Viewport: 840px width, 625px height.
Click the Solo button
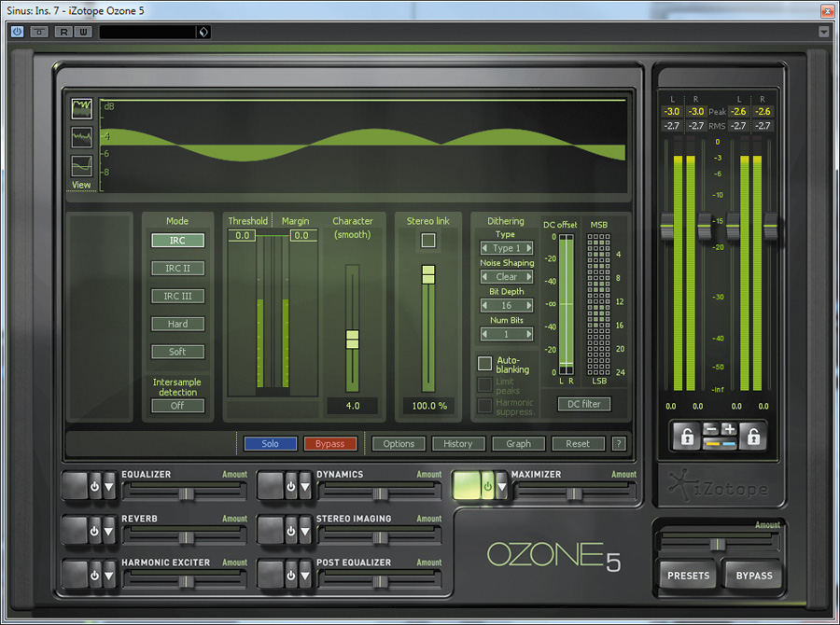(270, 443)
